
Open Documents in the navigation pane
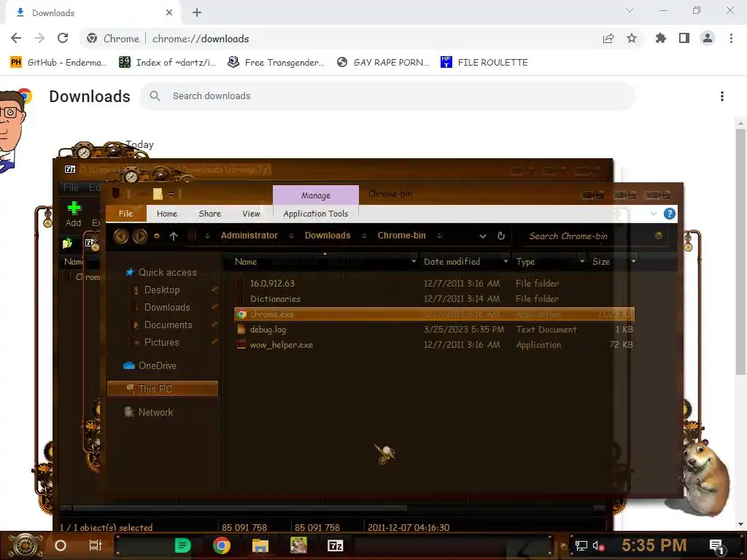coord(169,324)
